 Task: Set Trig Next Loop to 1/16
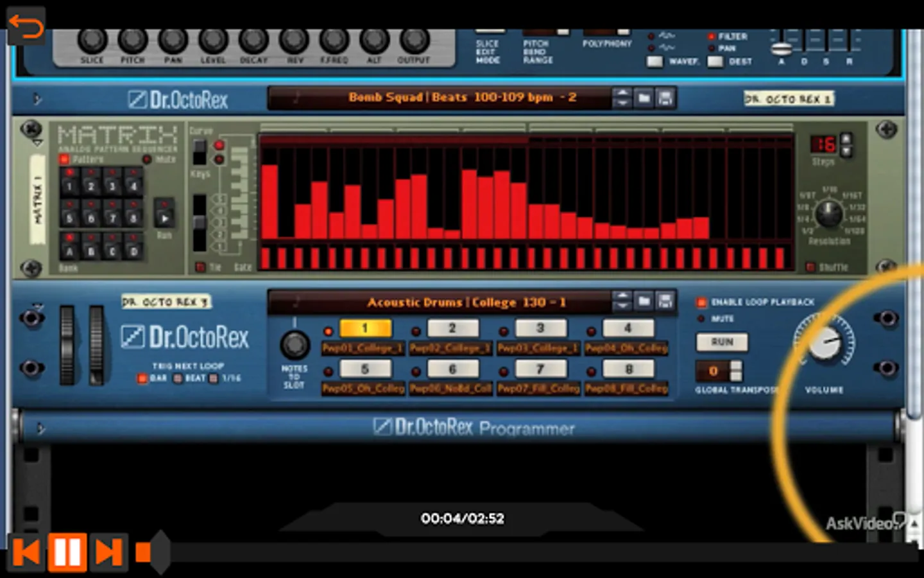(x=213, y=378)
